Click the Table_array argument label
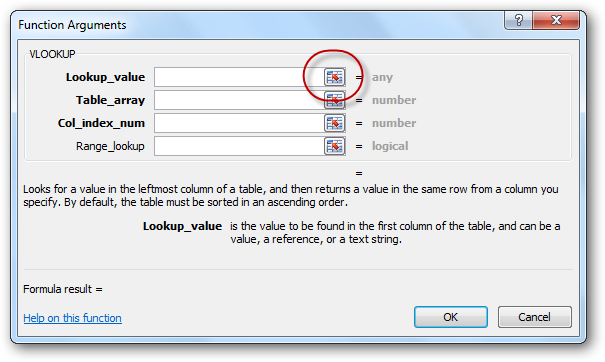The image size is (605, 362). coord(110,100)
